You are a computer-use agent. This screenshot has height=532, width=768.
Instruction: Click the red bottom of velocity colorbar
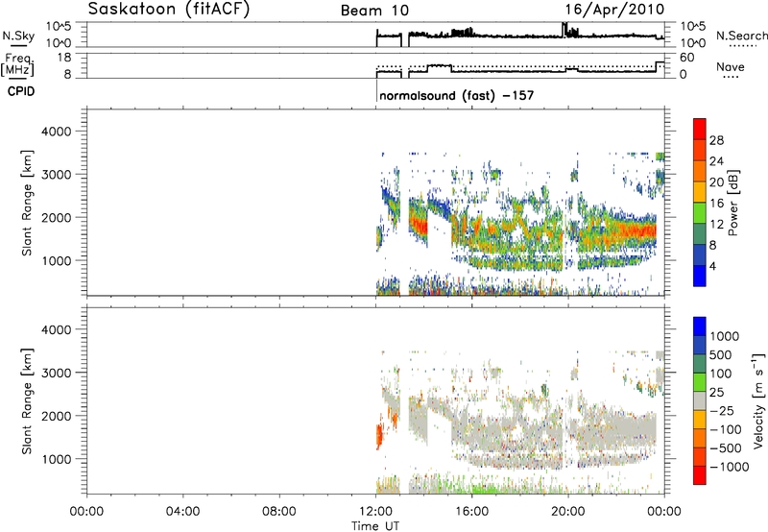(700, 475)
